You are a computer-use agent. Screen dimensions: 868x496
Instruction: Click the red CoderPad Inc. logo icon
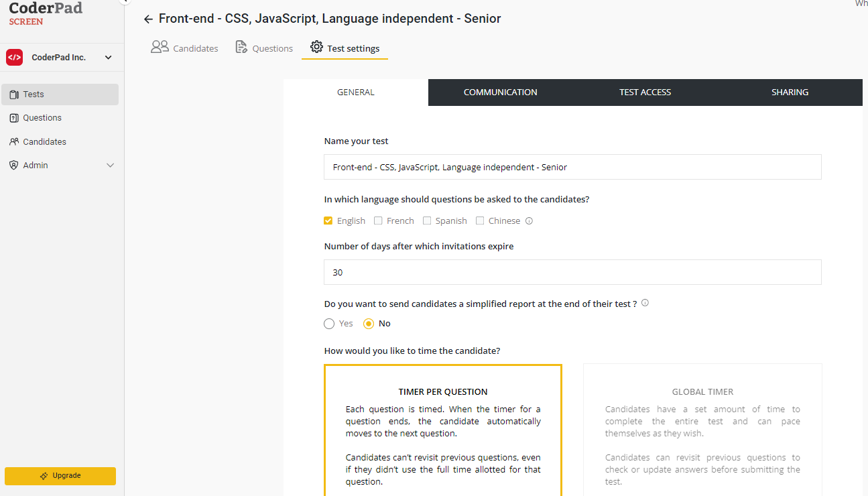pos(15,58)
